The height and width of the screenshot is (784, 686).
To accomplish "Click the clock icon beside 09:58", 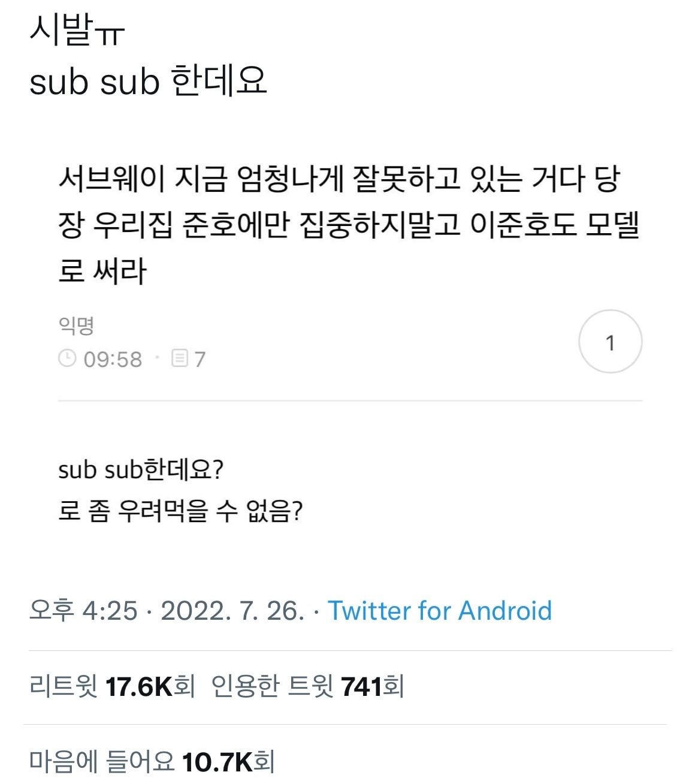I will (x=67, y=359).
